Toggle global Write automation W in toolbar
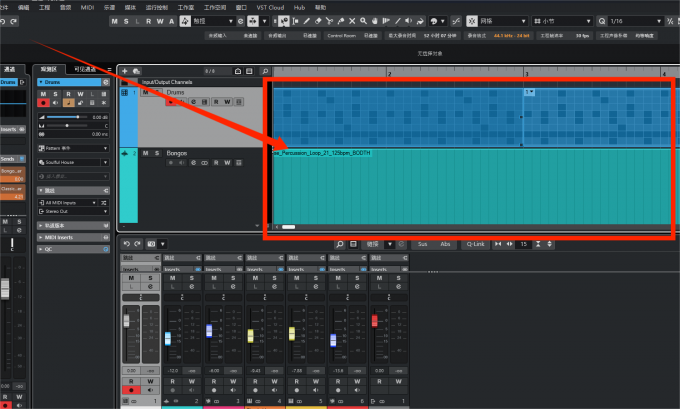The width and height of the screenshot is (680, 409). (x=160, y=21)
